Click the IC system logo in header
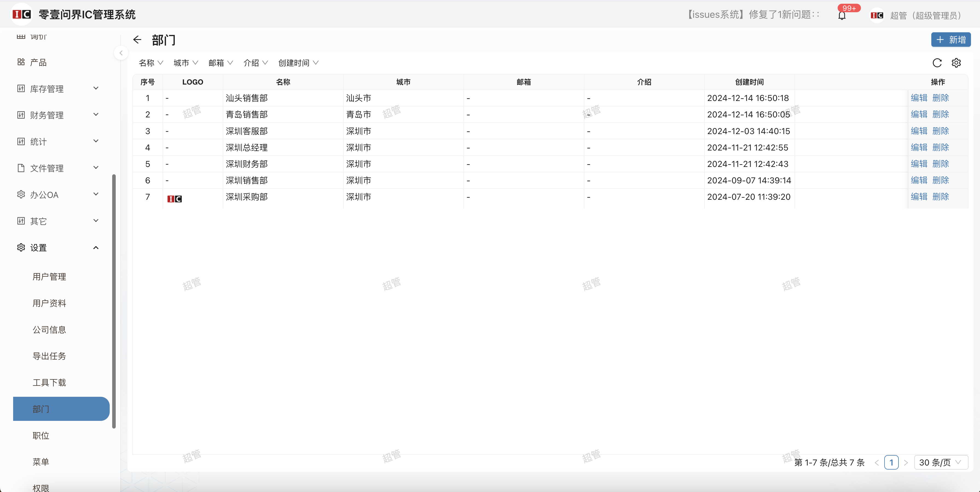980x492 pixels. (x=21, y=15)
